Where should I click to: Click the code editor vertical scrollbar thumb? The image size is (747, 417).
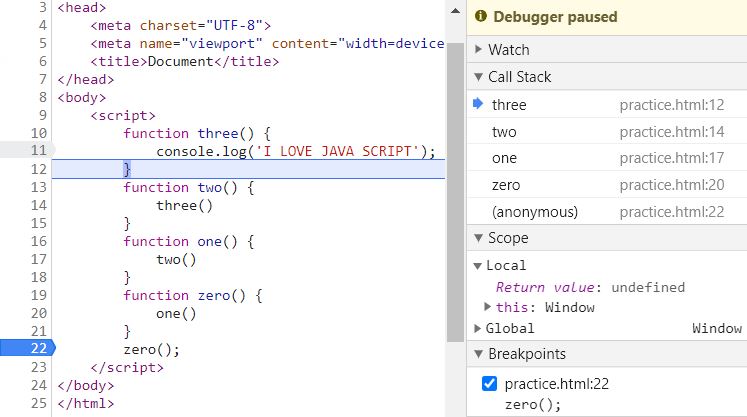tap(455, 192)
